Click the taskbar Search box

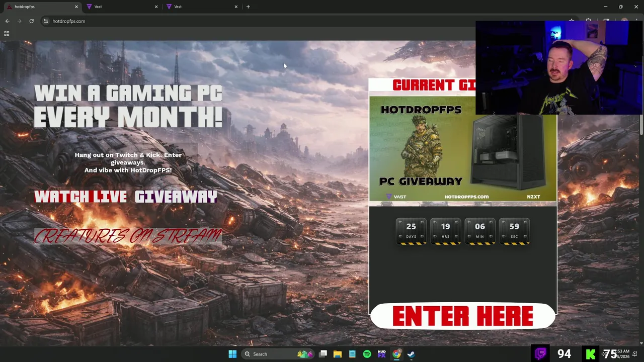point(277,354)
